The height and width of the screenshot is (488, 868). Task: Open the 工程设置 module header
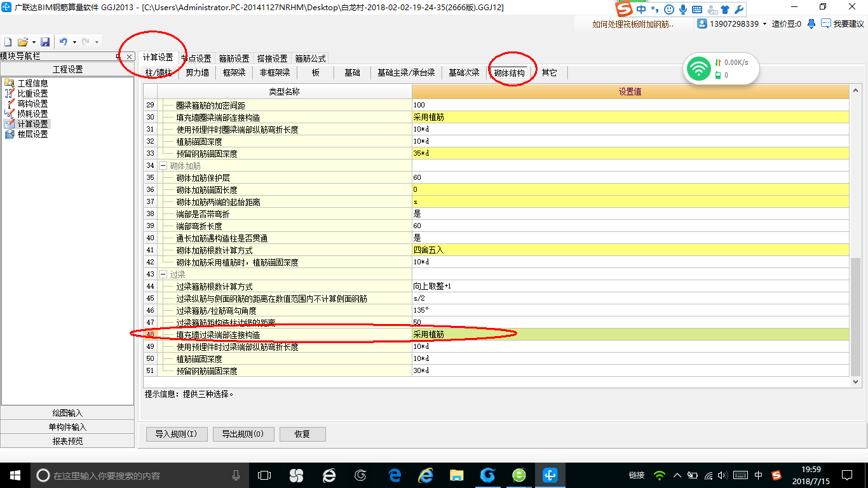67,70
